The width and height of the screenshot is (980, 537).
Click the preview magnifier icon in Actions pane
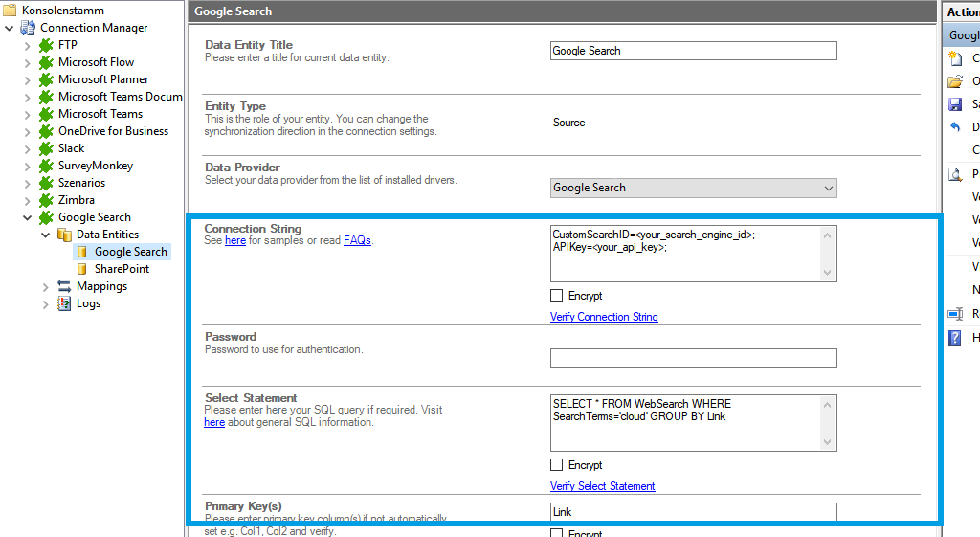pyautogui.click(x=954, y=174)
